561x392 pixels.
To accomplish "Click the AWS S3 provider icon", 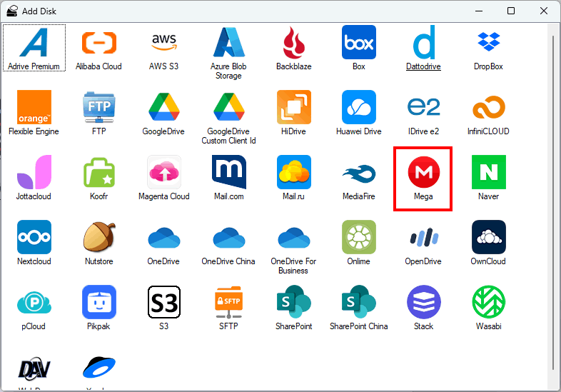I will pyautogui.click(x=164, y=44).
